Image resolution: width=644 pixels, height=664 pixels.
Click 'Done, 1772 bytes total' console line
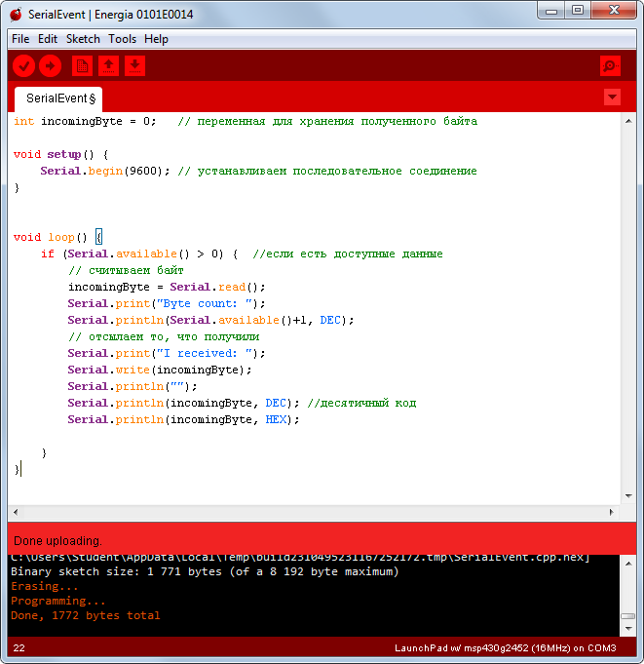point(86,615)
